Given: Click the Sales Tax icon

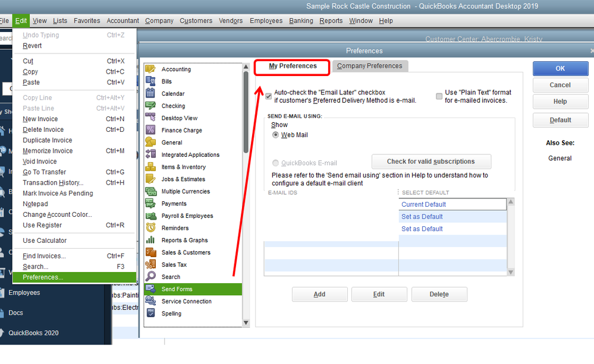Looking at the screenshot, I should 150,264.
